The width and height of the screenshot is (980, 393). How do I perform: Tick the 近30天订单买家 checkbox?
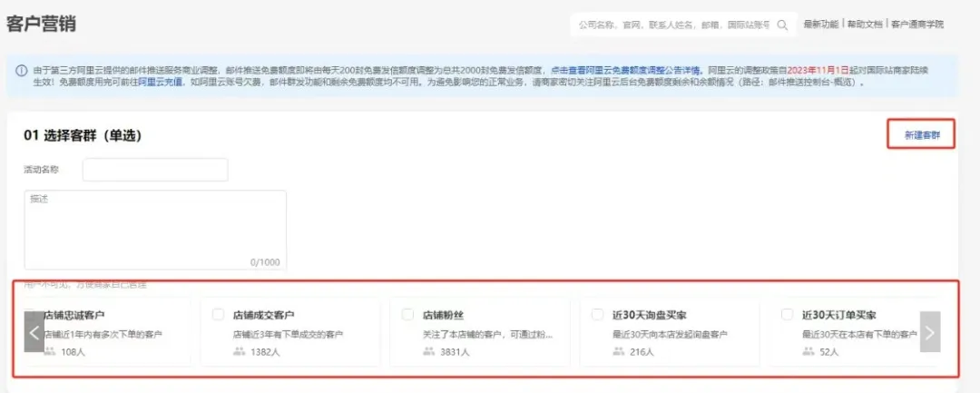(788, 314)
